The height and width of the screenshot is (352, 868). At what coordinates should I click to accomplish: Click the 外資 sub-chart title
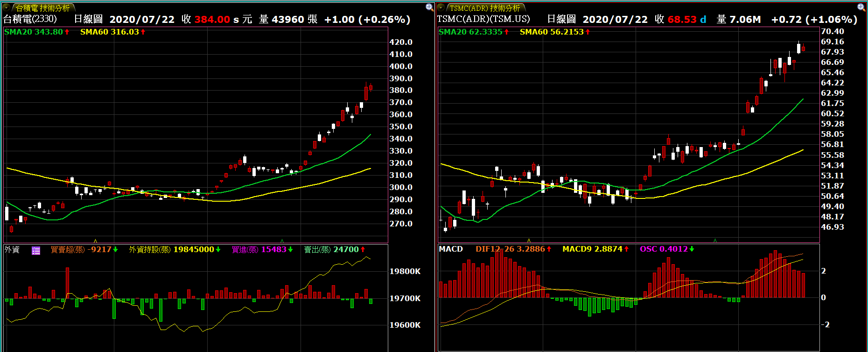tap(12, 250)
